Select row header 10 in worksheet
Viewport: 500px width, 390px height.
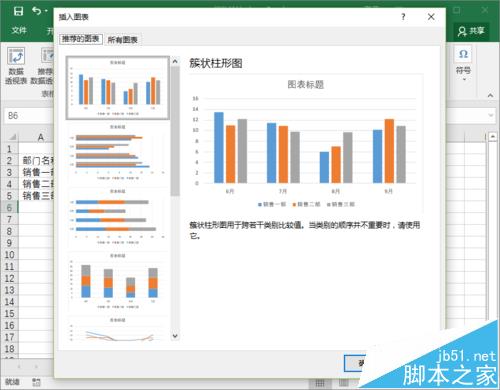(x=9, y=255)
